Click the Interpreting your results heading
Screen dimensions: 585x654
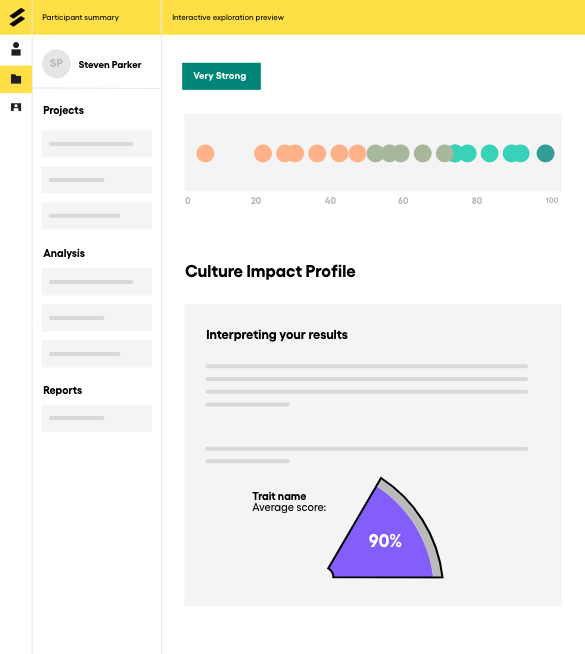(x=277, y=335)
